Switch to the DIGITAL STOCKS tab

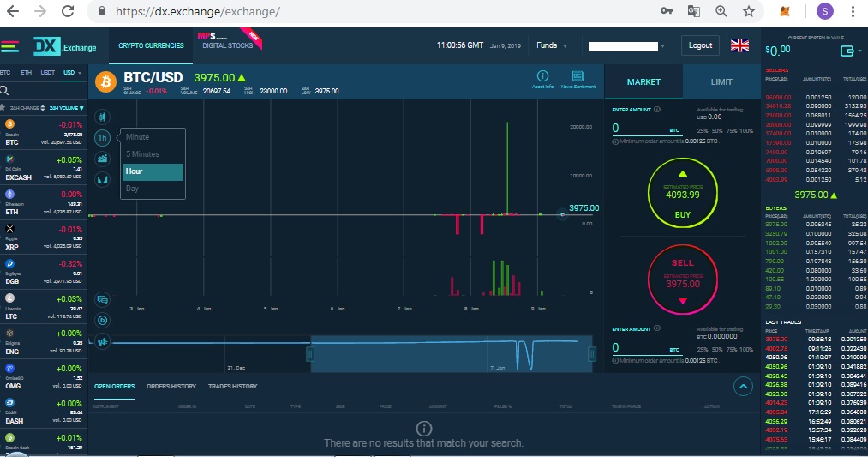point(228,45)
